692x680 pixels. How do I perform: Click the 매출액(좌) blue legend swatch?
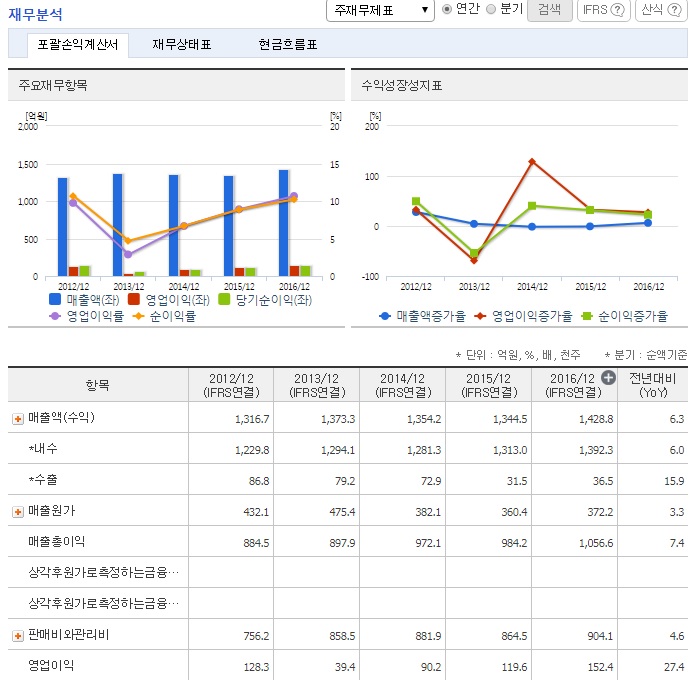tap(56, 299)
